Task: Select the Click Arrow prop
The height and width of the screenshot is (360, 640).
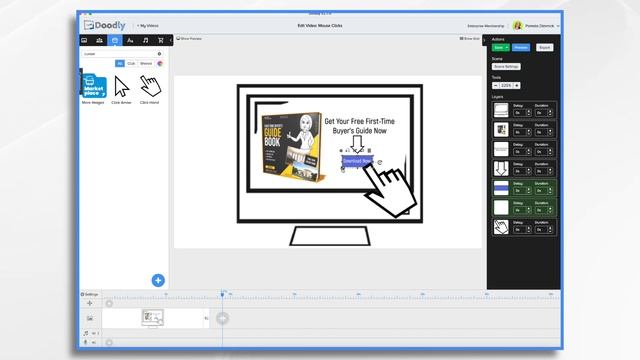Action: (121, 87)
